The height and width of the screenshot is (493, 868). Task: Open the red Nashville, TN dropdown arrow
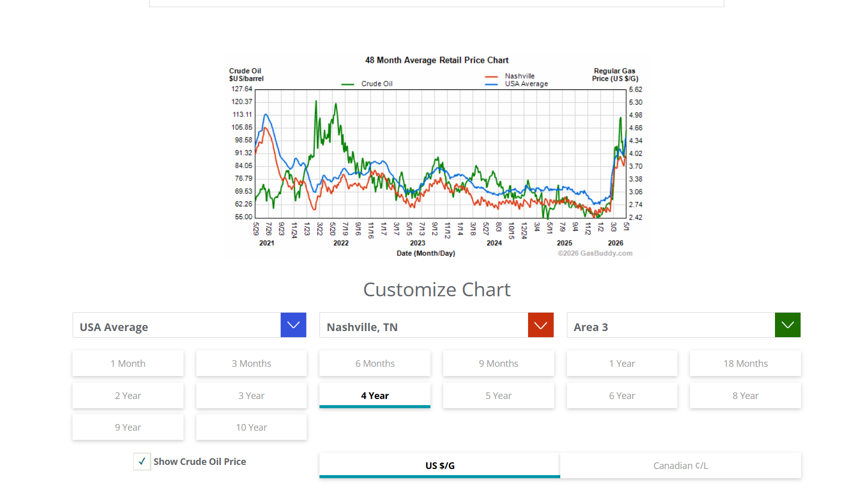click(541, 325)
